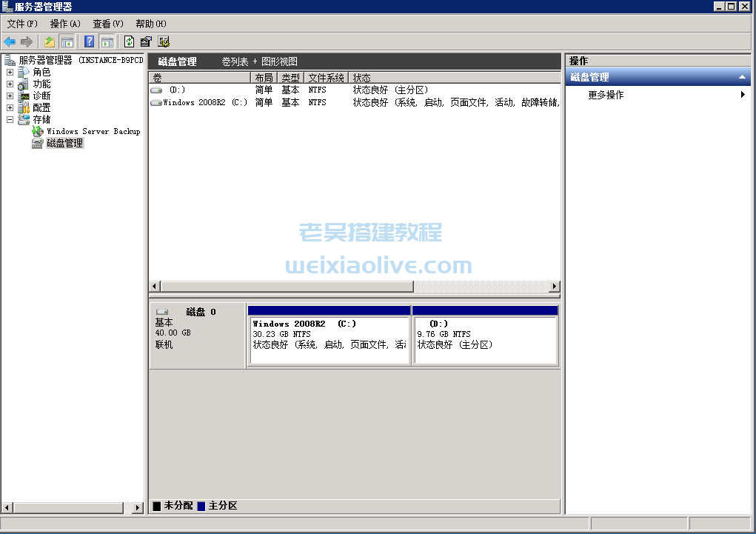Select the (D:) partition in graphical view
Viewport: 756px width, 534px height.
coord(485,340)
